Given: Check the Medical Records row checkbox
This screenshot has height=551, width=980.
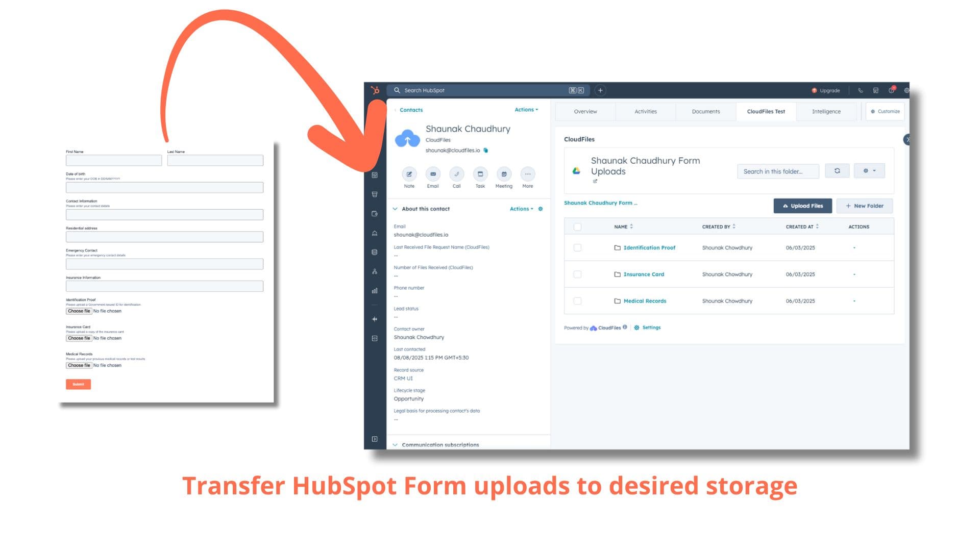Looking at the screenshot, I should [577, 301].
